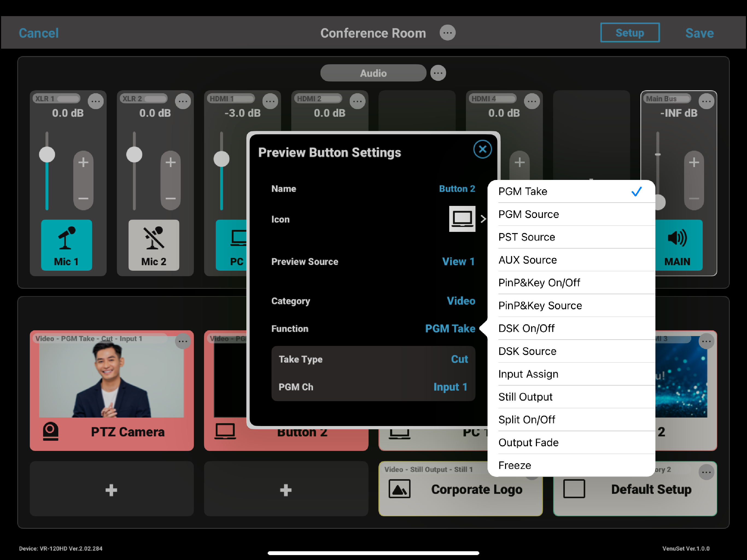Open options for XLR 1 channel

[96, 101]
